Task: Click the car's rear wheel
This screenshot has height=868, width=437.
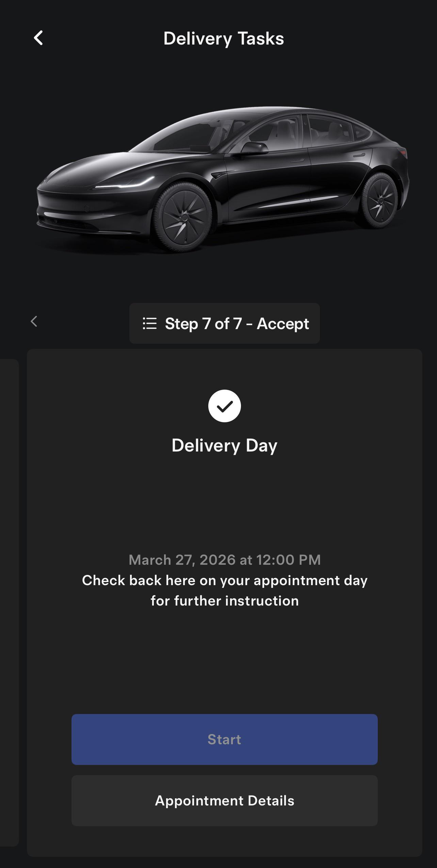Action: 379,200
